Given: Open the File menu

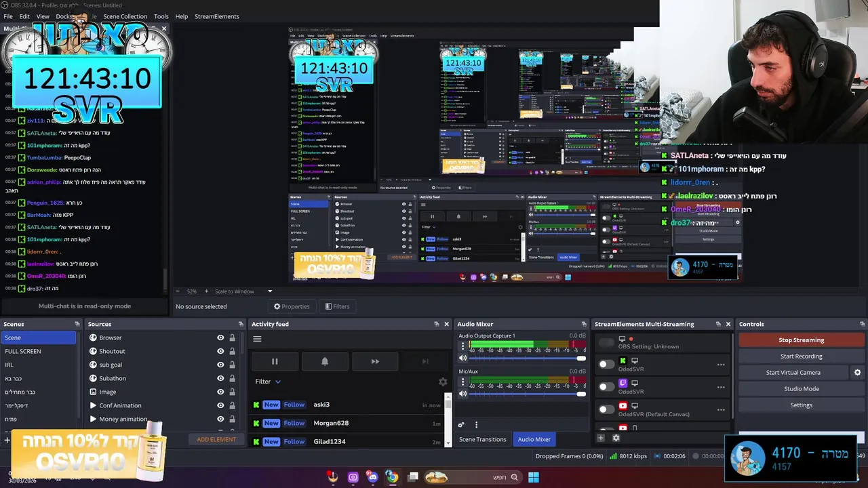Looking at the screenshot, I should (8, 16).
